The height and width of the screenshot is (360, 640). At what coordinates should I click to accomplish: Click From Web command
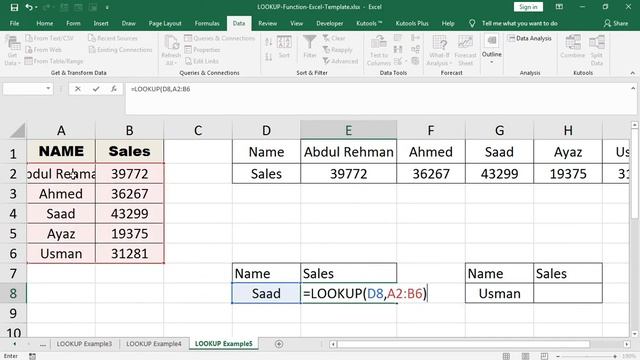[44, 49]
